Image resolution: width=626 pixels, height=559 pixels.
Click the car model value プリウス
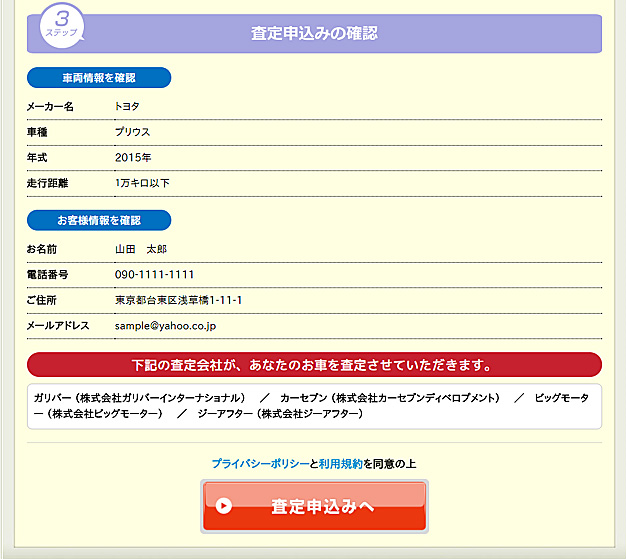click(132, 132)
